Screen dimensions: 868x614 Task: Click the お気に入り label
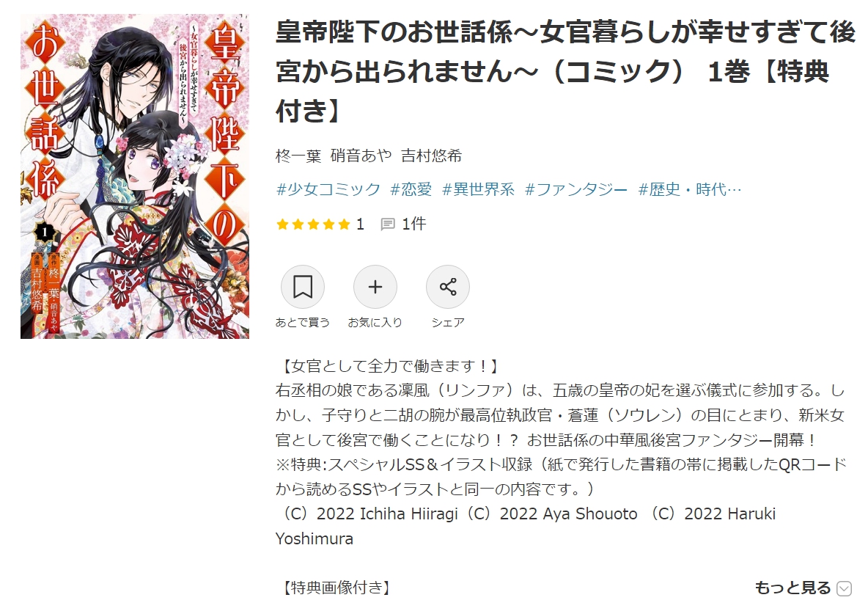[x=375, y=323]
